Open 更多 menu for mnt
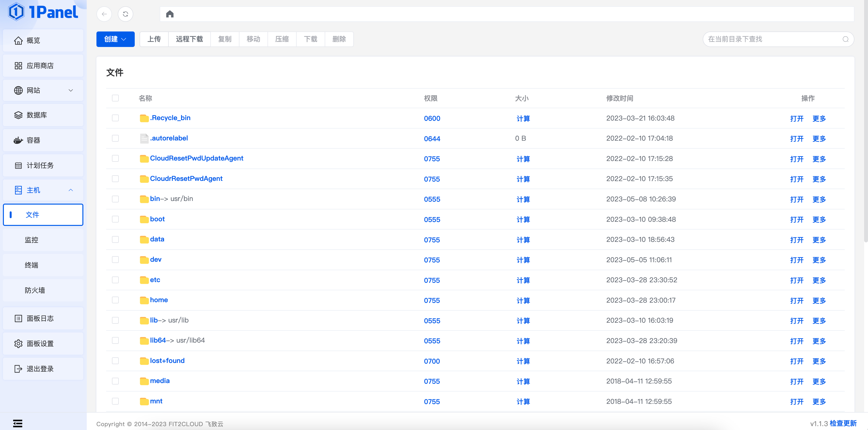The image size is (868, 430). (819, 402)
